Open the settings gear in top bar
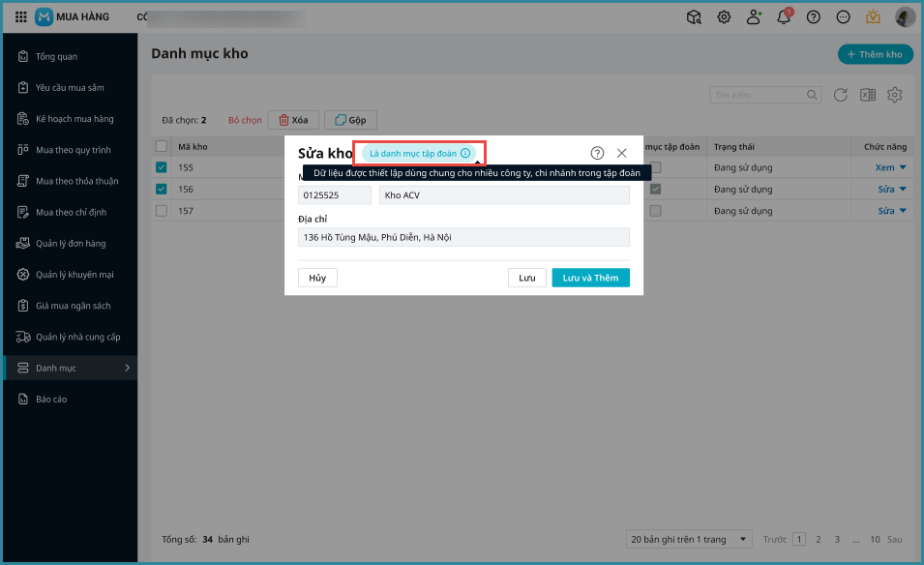This screenshot has height=565, width=924. click(724, 17)
